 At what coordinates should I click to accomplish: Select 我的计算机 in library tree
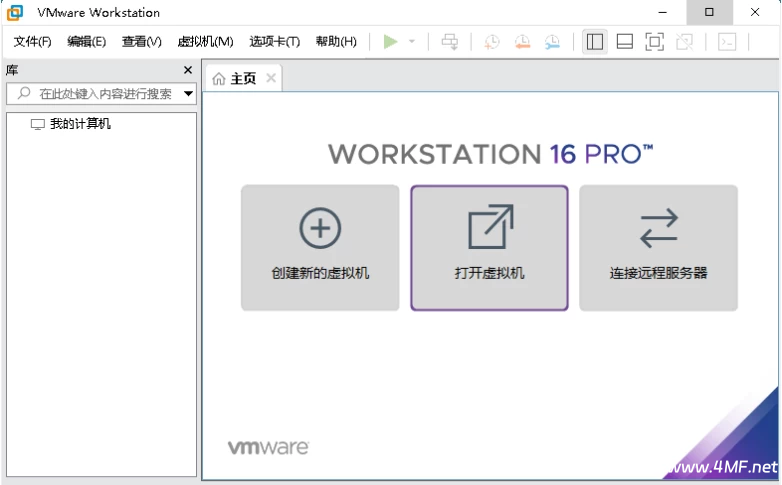80,124
